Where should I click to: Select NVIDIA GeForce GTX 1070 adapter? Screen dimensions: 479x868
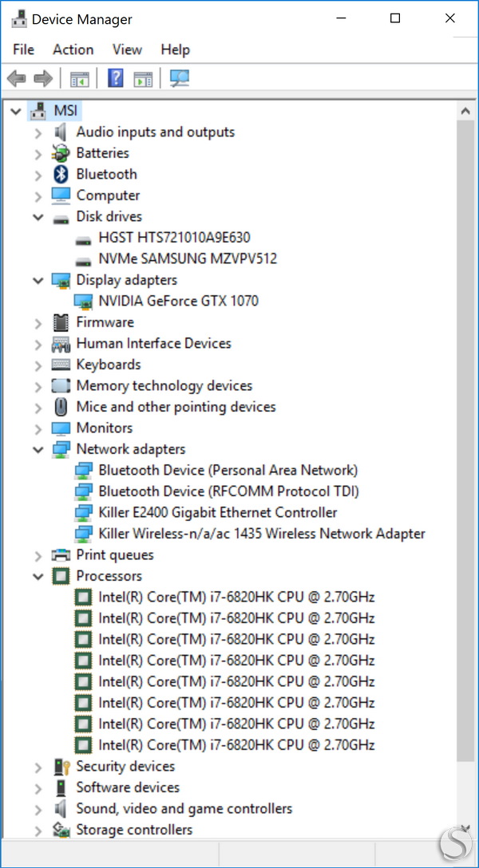click(x=178, y=302)
